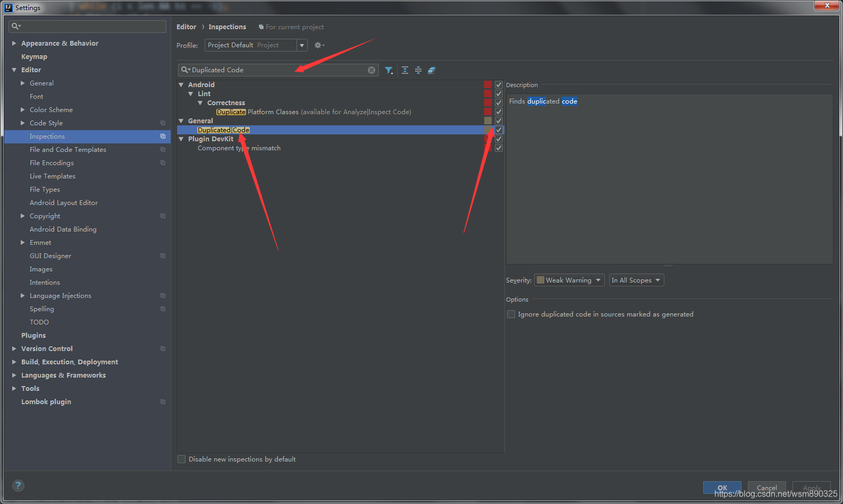Uncheck the Duplicated Code inspection checkbox
843x504 pixels.
[499, 130]
